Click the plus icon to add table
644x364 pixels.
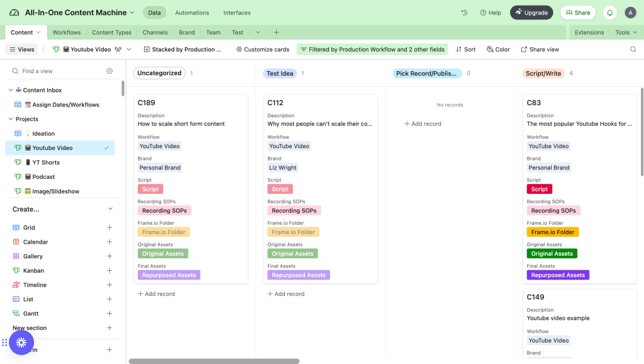(276, 32)
